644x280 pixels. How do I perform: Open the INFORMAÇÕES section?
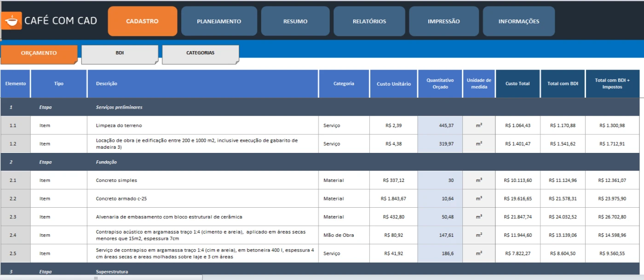[518, 21]
